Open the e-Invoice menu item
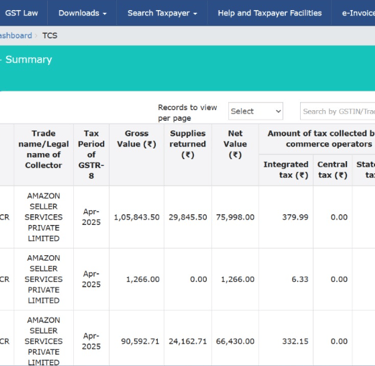 358,13
